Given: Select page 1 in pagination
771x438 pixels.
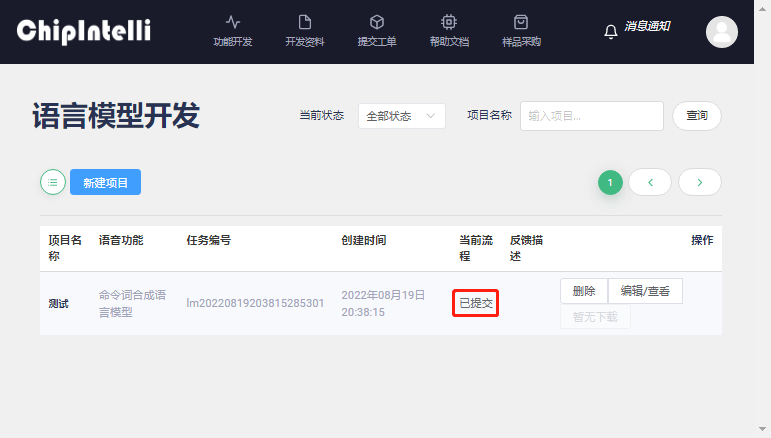Looking at the screenshot, I should click(610, 182).
